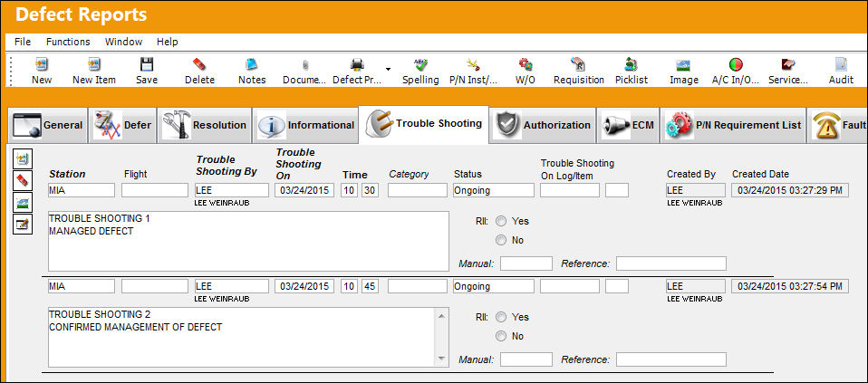868x383 pixels.
Task: Click the Requisition toolbar icon
Action: 578,65
